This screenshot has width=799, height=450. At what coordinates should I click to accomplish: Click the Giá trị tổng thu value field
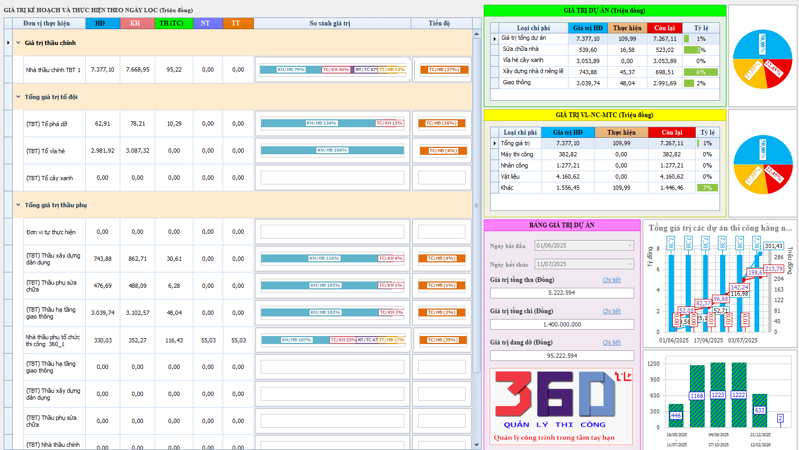(562, 293)
